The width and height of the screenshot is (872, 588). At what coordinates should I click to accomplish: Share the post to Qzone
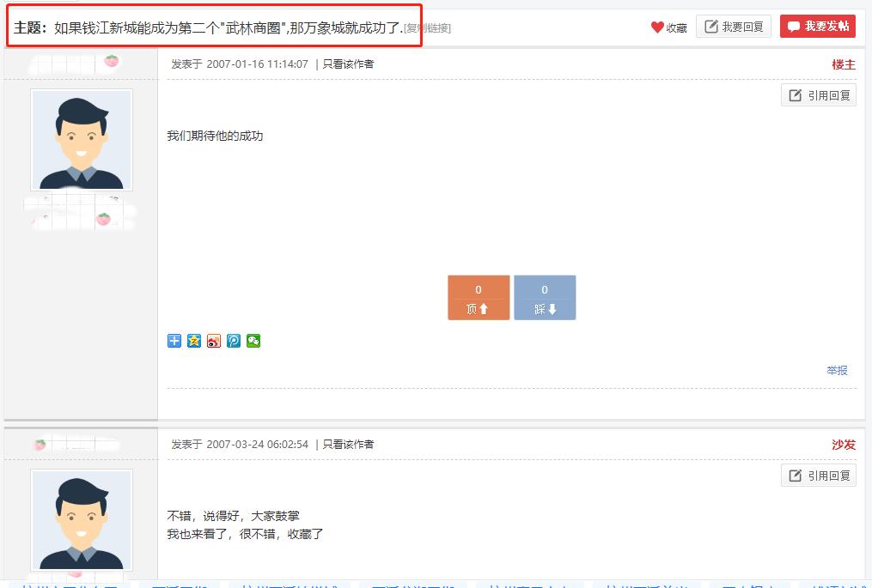(193, 340)
